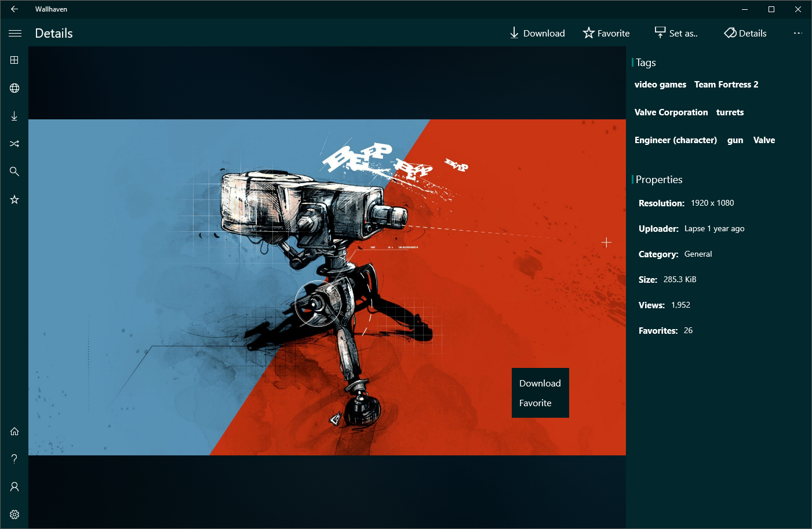This screenshot has height=529, width=812.
Task: Choose Download in the context menu
Action: click(x=540, y=383)
